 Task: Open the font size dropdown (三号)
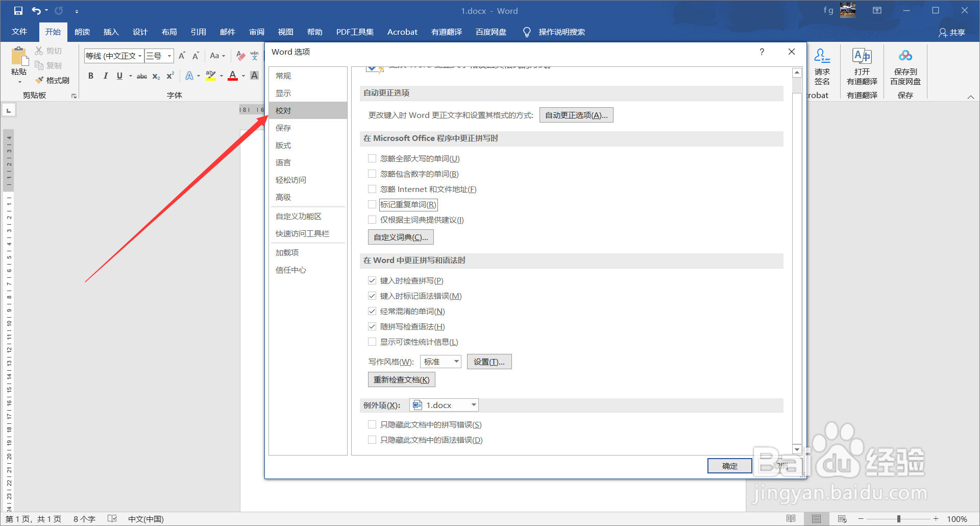point(169,56)
